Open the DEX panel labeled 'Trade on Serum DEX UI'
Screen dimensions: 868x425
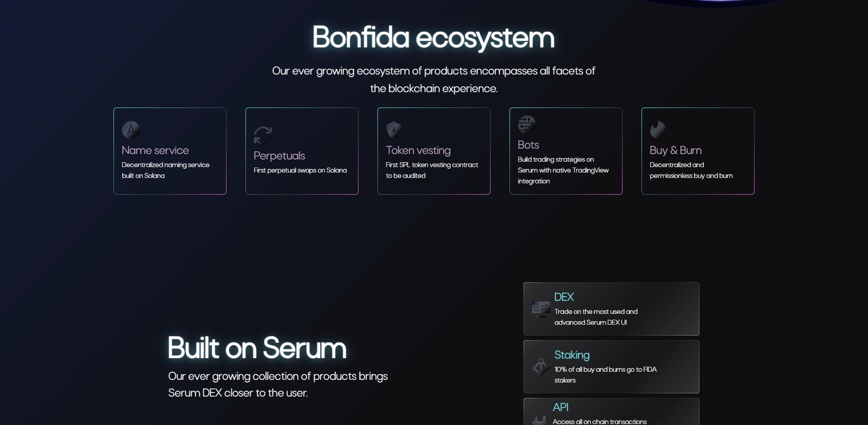[611, 308]
